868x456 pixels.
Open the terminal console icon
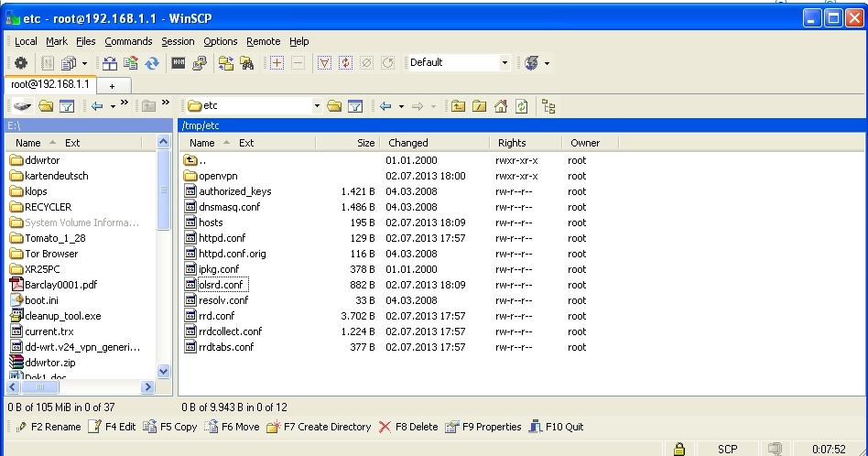[x=179, y=63]
